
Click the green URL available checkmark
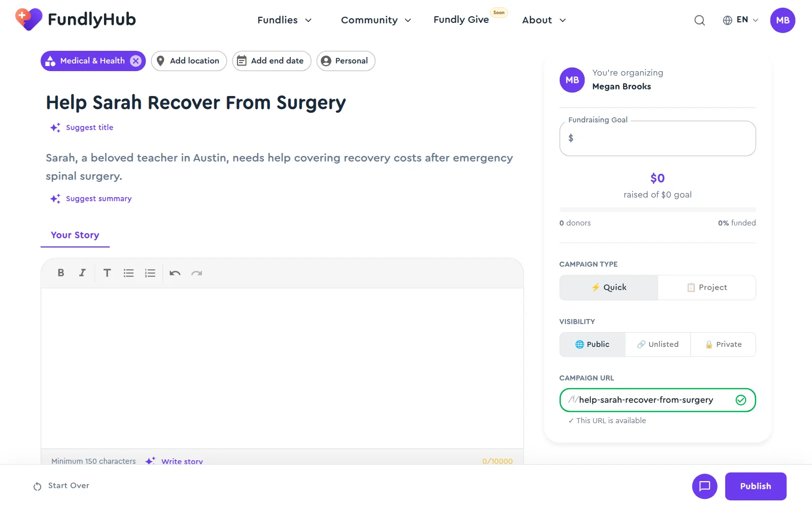pyautogui.click(x=741, y=400)
